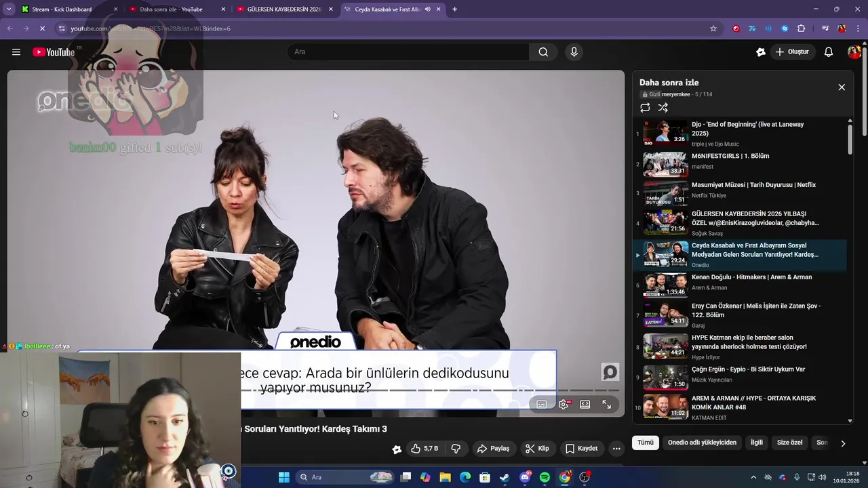Screen dimensions: 868x488
Task: Open Spotify from the taskbar
Action: [x=545, y=477]
